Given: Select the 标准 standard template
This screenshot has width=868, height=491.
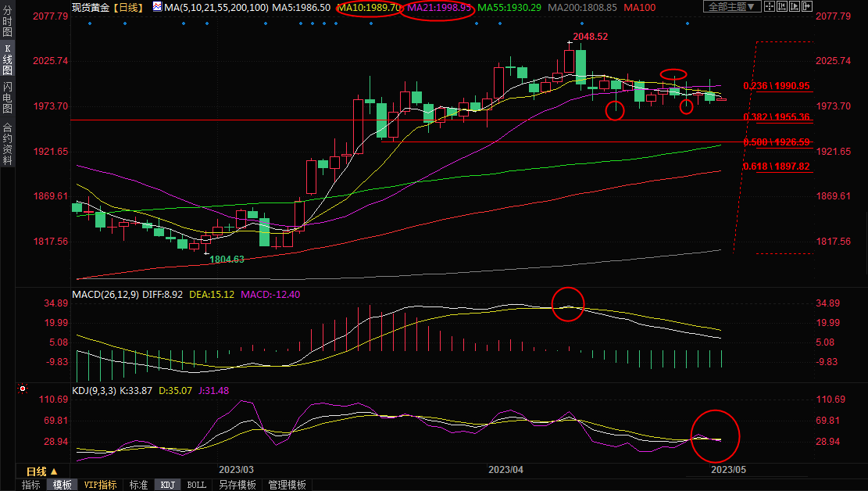Looking at the screenshot, I should [x=138, y=485].
